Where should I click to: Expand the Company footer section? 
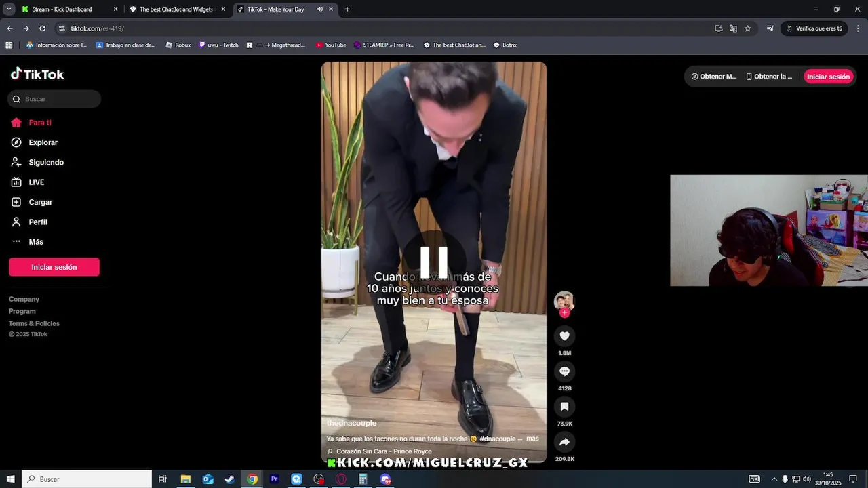(24, 299)
